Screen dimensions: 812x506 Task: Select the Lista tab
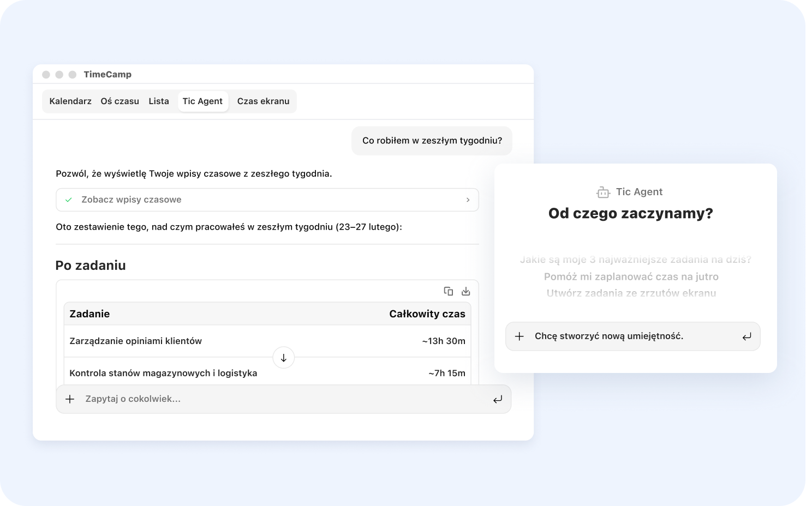[x=159, y=101]
